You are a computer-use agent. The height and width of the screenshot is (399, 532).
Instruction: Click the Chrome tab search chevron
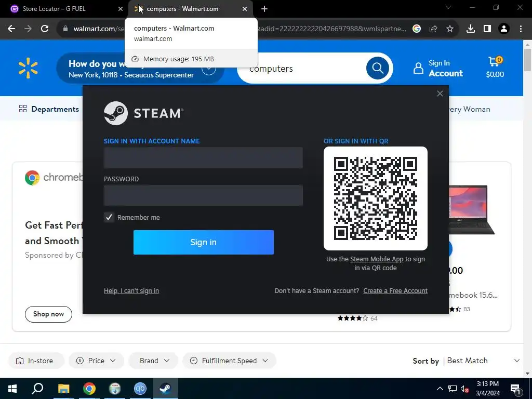[x=448, y=7]
